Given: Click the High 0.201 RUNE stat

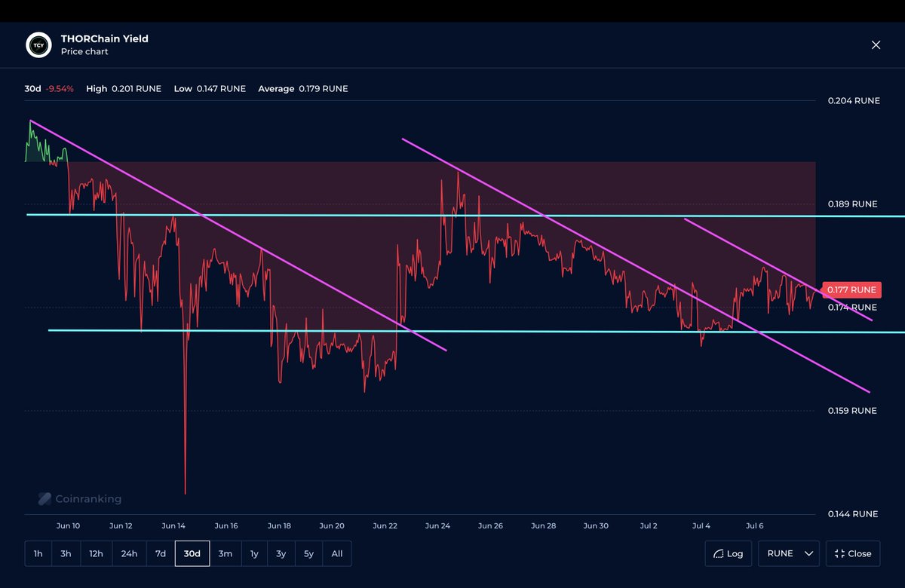Looking at the screenshot, I should pyautogui.click(x=124, y=88).
